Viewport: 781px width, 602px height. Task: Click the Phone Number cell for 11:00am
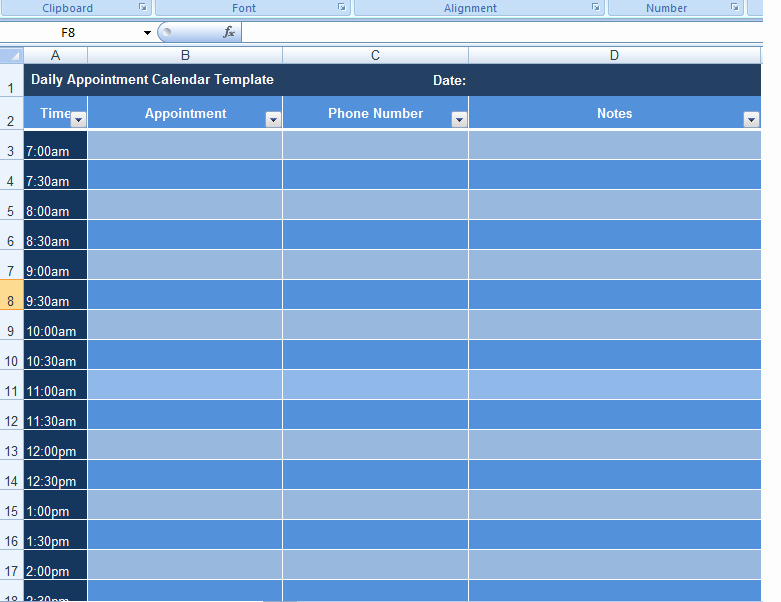click(376, 384)
